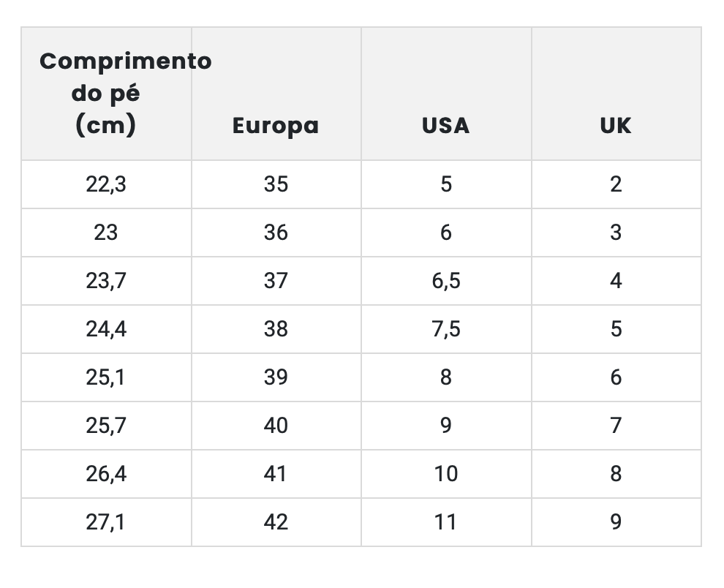
Task: Click USA size 6,5 cell
Action: pos(445,281)
